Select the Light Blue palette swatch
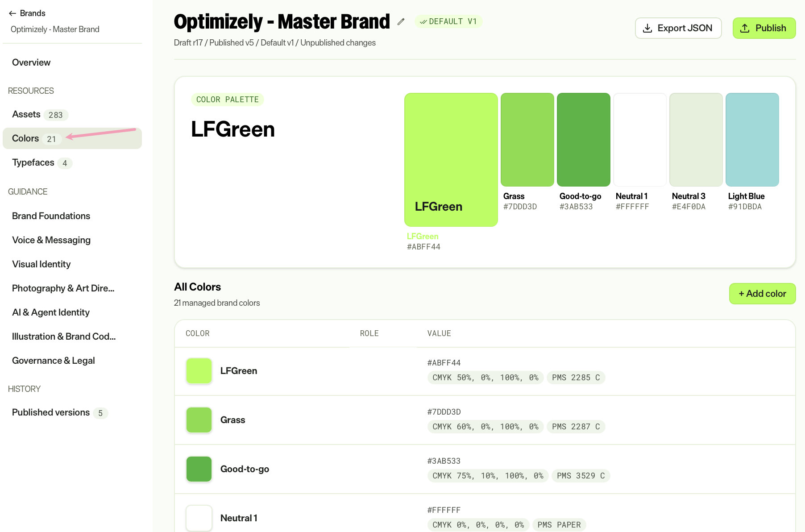This screenshot has width=805, height=532. 752,140
